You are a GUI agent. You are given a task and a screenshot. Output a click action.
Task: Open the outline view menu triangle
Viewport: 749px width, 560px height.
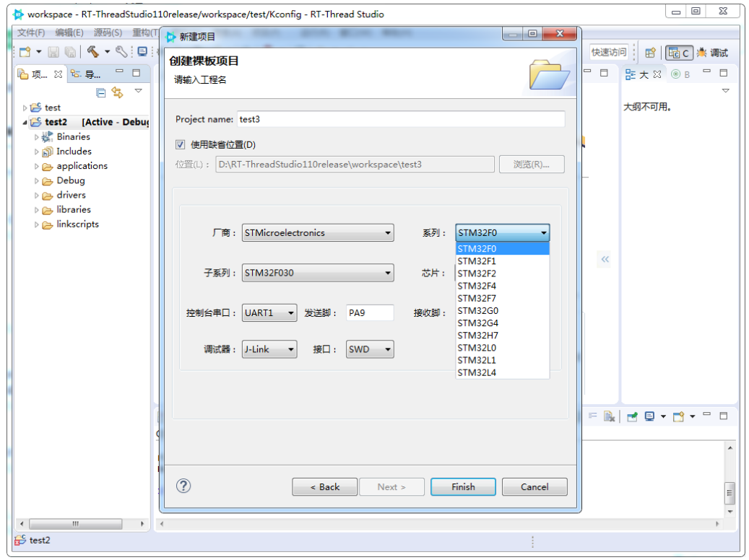click(x=726, y=91)
